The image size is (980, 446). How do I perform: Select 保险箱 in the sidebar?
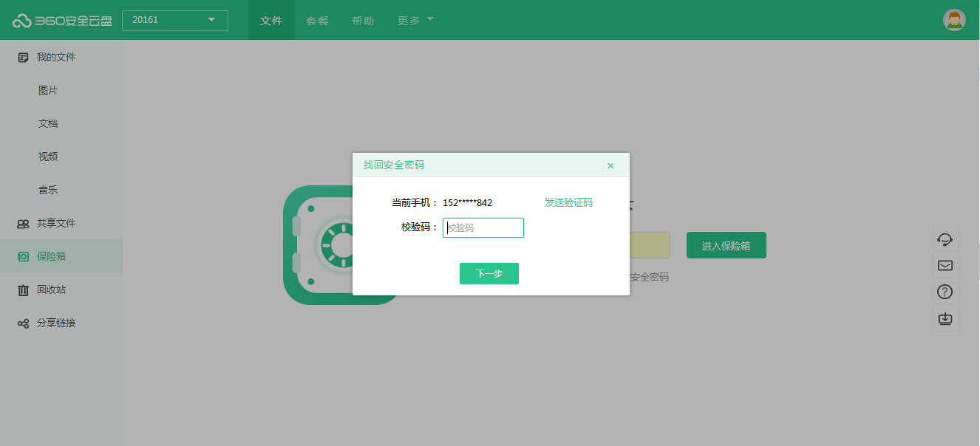(x=61, y=256)
